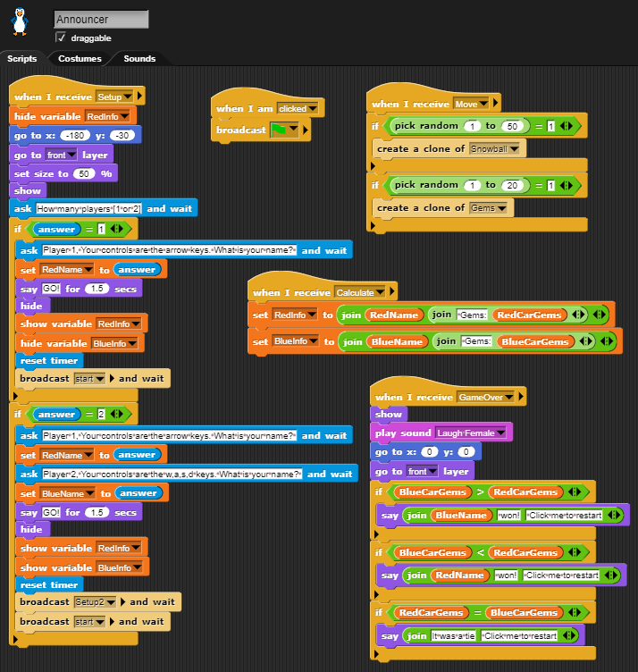Open Laugh-Female sound dropdown
Screen dimensions: 638x672
(x=499, y=433)
